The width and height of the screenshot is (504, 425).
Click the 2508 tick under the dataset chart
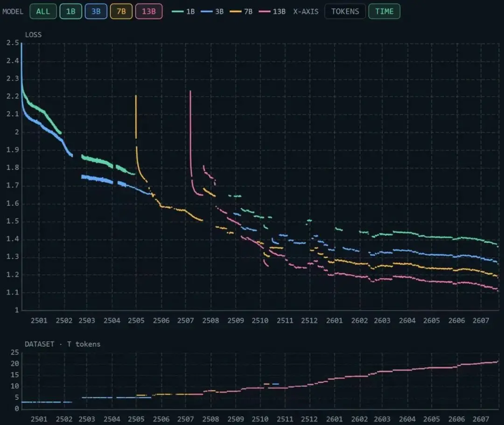[210, 419]
